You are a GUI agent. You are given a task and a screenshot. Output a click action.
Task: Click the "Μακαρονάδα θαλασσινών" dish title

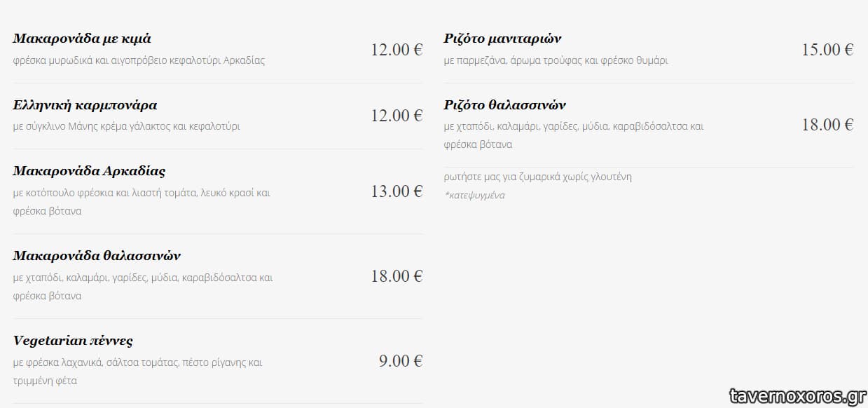[97, 256]
